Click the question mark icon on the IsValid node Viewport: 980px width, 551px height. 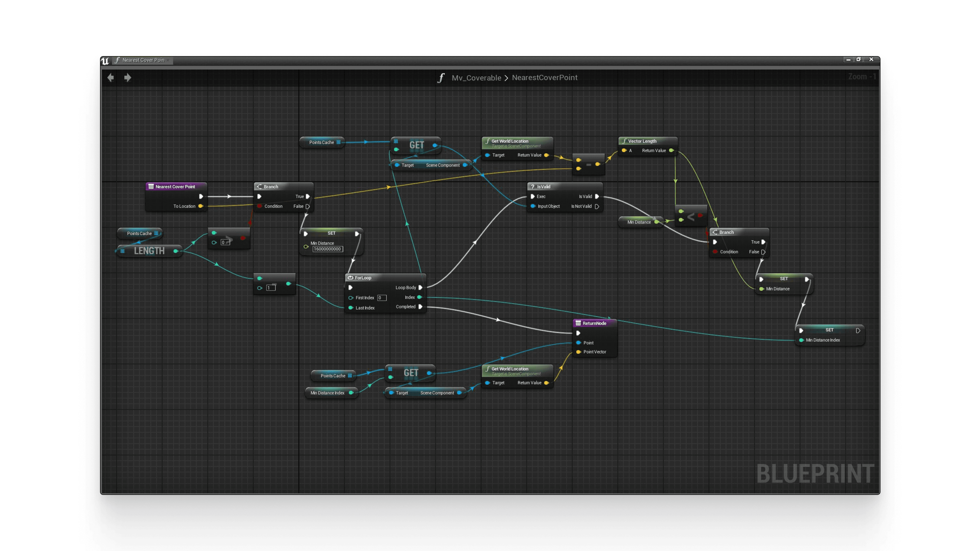[x=532, y=186]
